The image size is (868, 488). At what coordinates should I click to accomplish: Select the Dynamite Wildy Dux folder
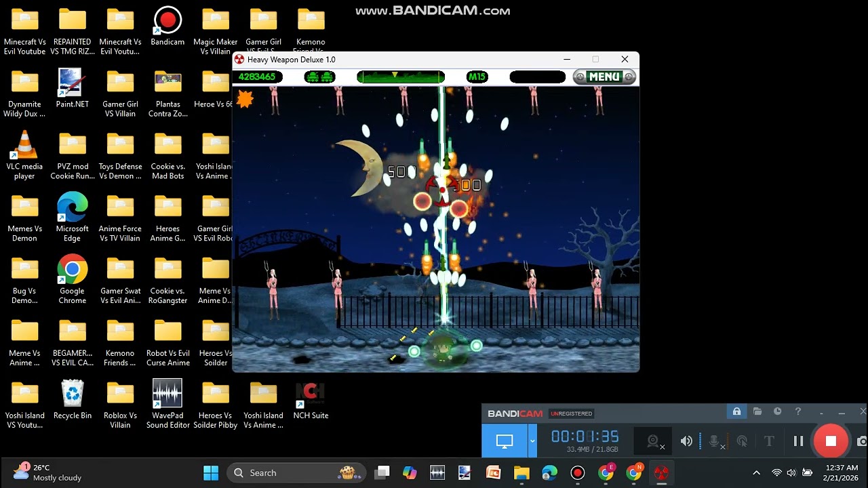[x=24, y=94]
